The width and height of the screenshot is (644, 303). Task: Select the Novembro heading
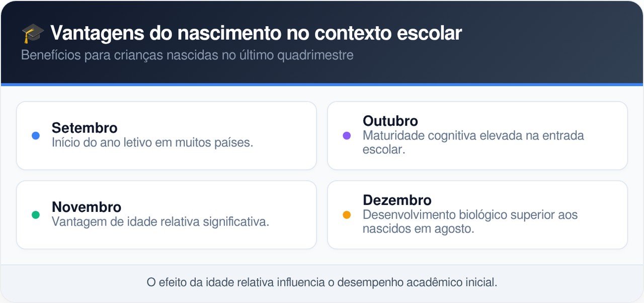(x=87, y=207)
